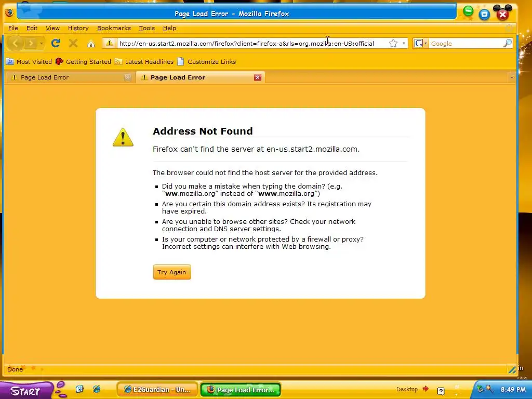Viewport: 532px width, 399px height.
Task: Click the status bar resize grip icon
Action: [512, 370]
